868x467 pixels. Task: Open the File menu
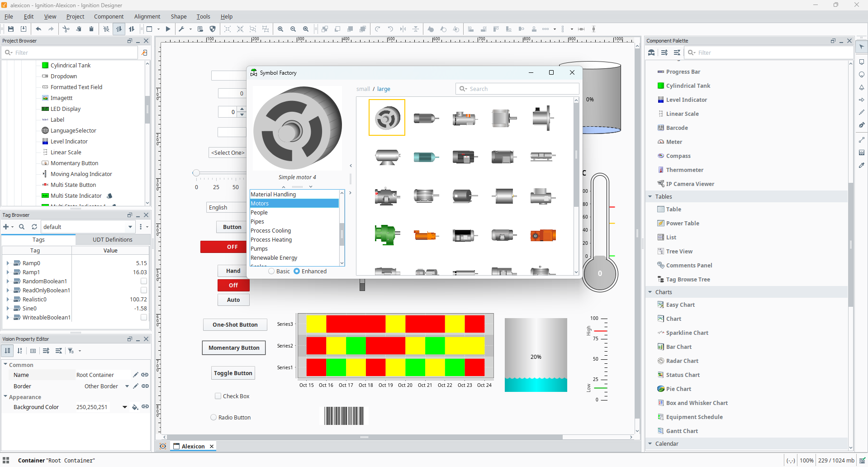tap(9, 16)
